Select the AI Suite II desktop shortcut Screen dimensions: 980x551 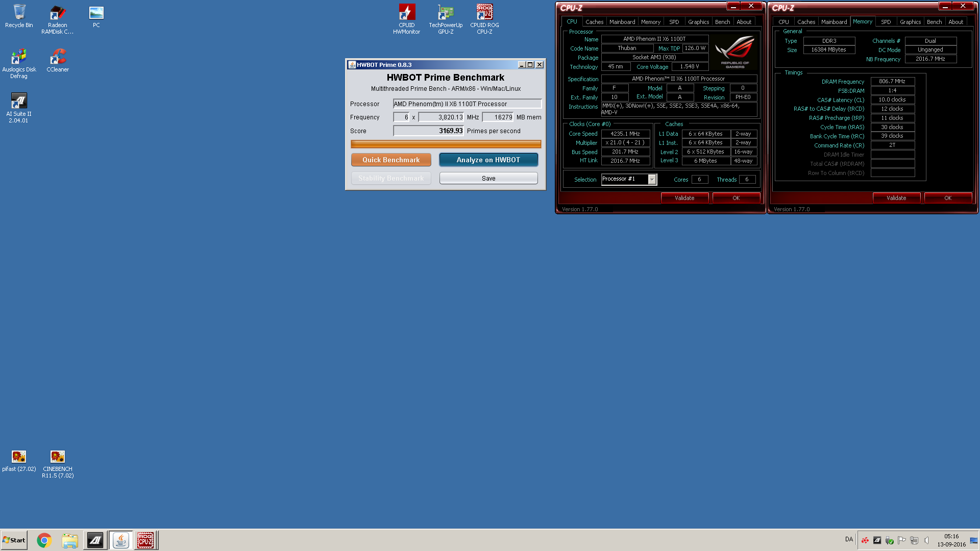pyautogui.click(x=19, y=108)
